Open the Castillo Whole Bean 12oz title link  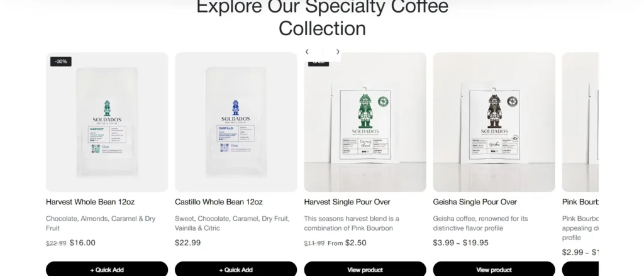218,202
